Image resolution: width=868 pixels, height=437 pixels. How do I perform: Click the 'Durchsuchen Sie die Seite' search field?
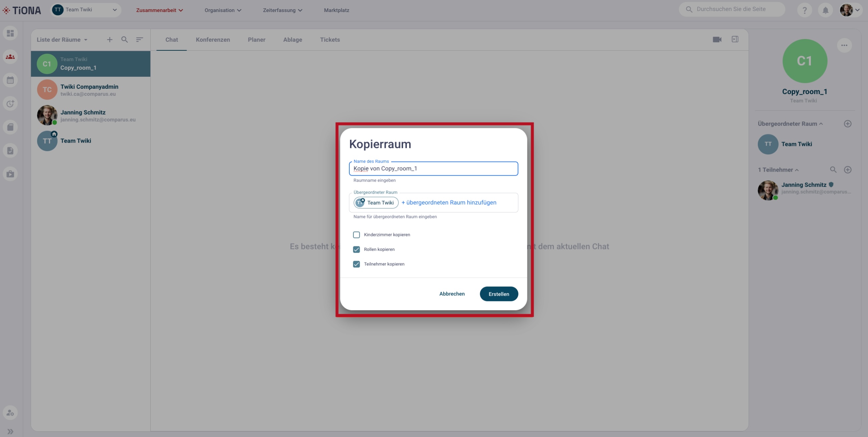tap(732, 9)
